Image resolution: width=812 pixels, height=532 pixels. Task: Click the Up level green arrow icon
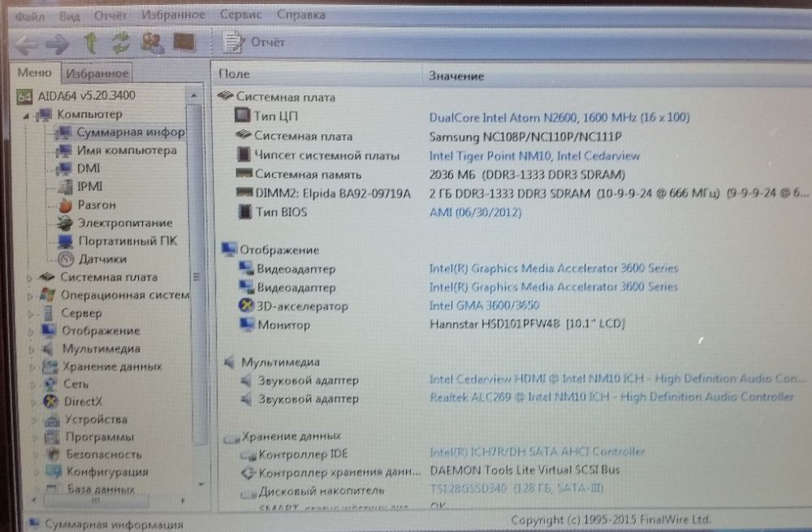(x=91, y=42)
